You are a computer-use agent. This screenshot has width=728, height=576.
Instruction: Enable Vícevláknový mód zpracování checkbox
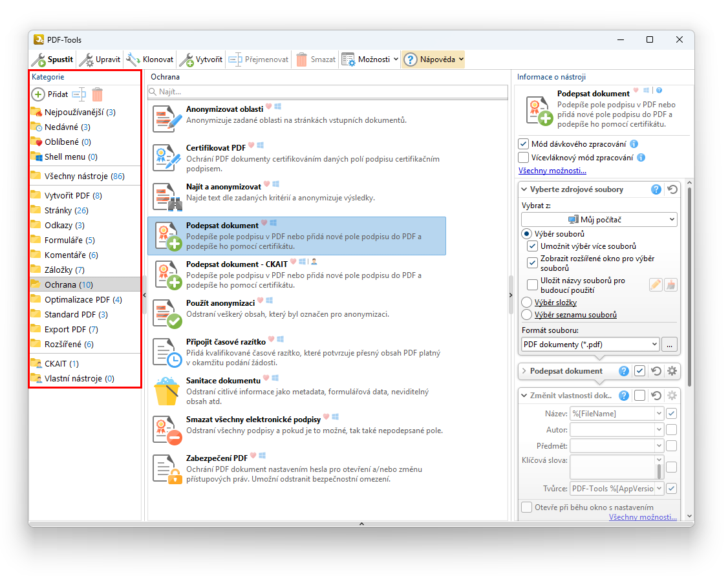coord(523,157)
